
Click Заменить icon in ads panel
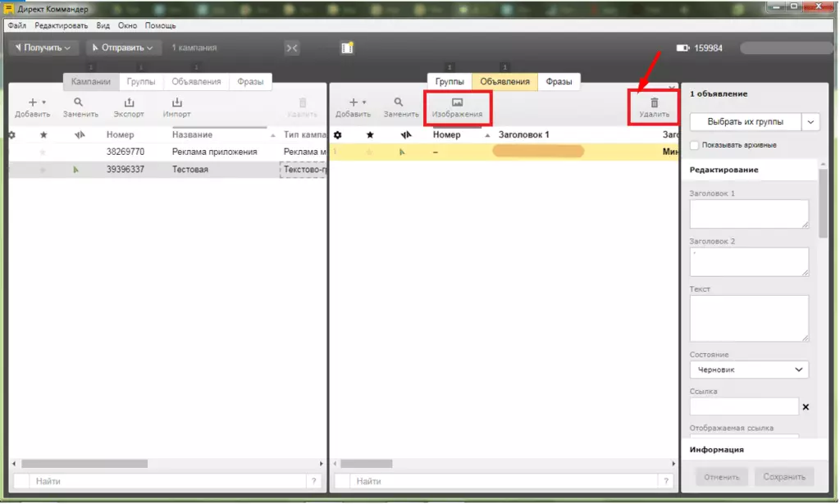pos(399,102)
